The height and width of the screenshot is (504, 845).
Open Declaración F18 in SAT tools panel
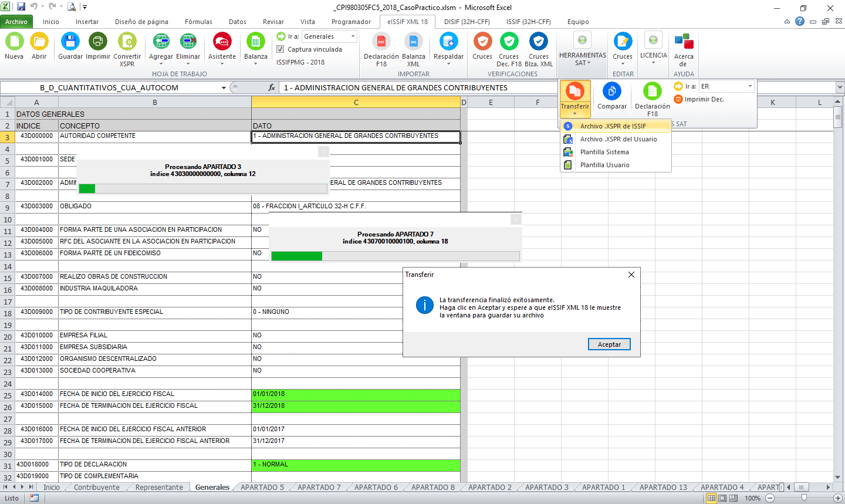tap(653, 92)
